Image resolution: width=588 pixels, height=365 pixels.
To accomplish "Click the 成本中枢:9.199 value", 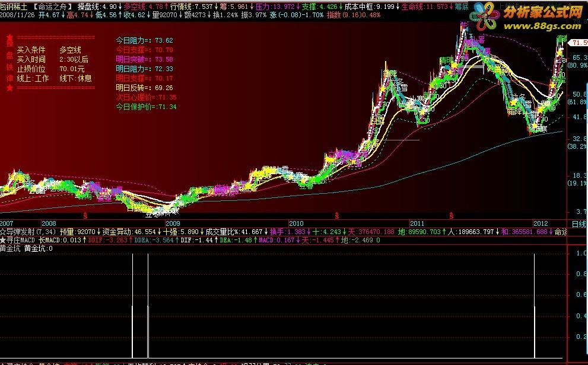I will [372, 7].
